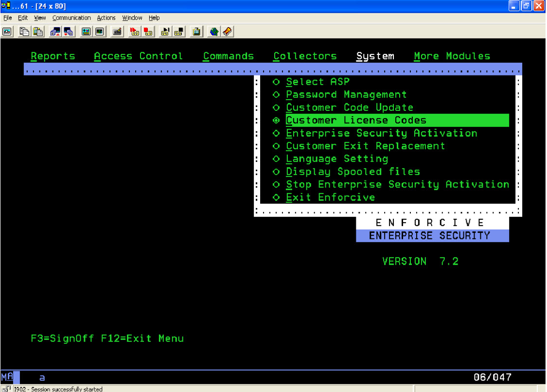547x392 pixels.
Task: Click the question mark help icon
Action: tap(228, 32)
